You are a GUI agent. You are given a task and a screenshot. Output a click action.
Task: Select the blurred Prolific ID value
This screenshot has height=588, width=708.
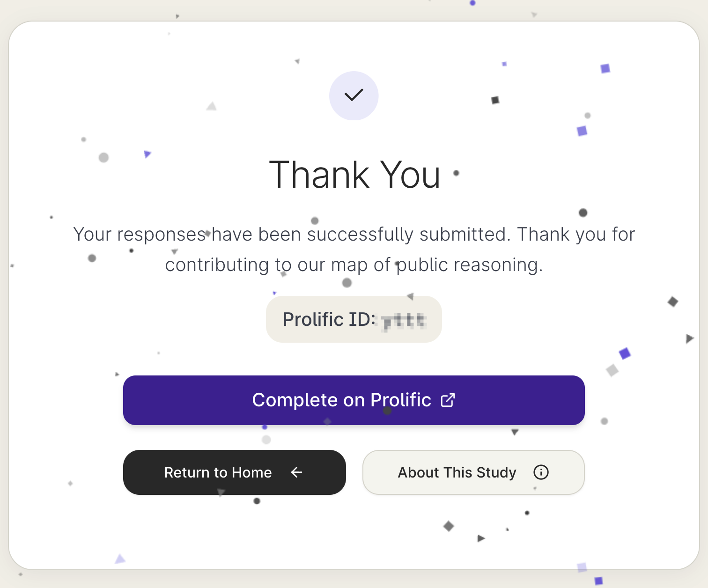403,321
